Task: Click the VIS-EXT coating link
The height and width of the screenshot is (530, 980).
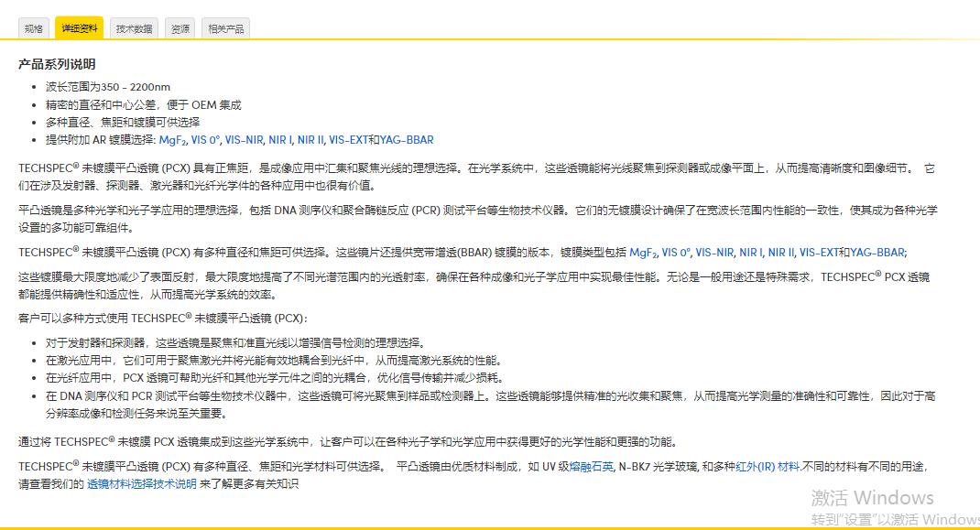Action: pos(348,140)
